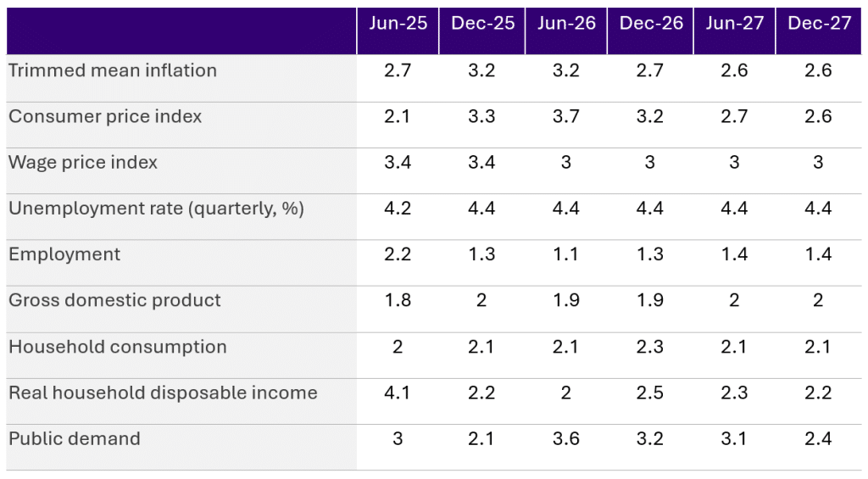Select the Dec-25 column header
The image size is (868, 479).
pos(482,24)
